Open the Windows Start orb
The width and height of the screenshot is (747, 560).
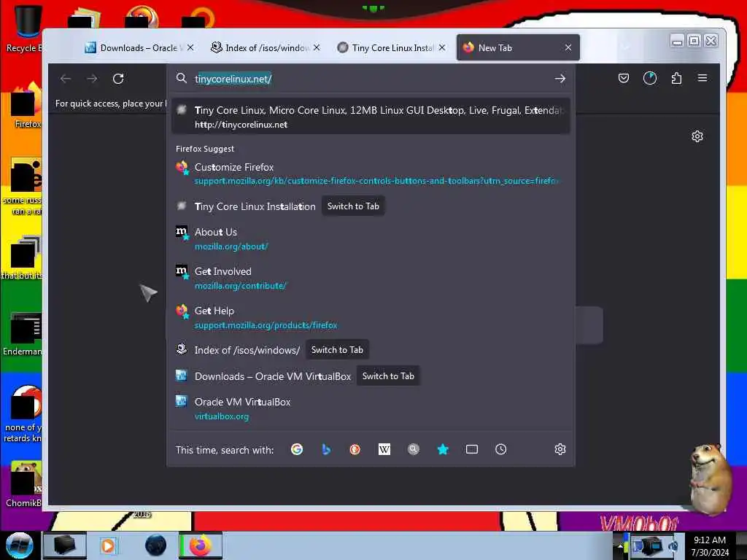pos(20,545)
